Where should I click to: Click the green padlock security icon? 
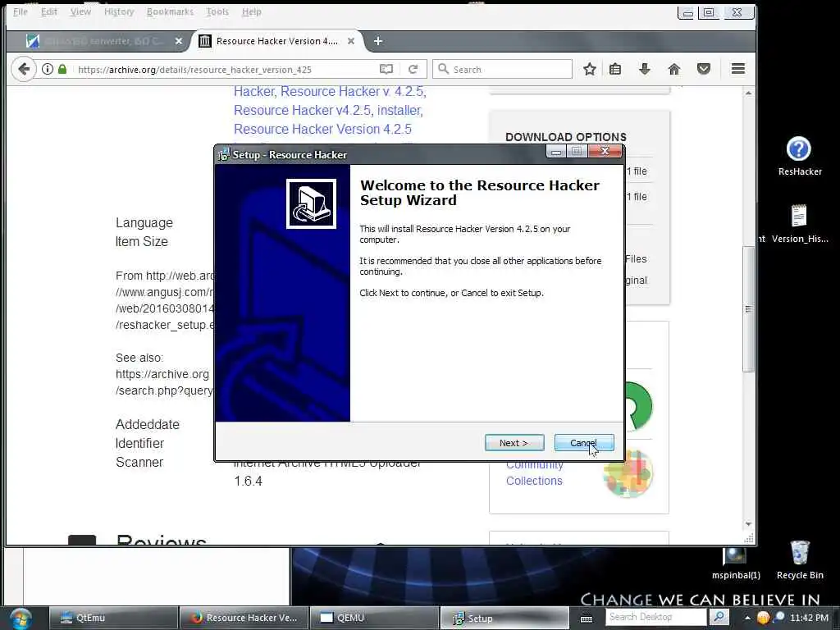62,69
